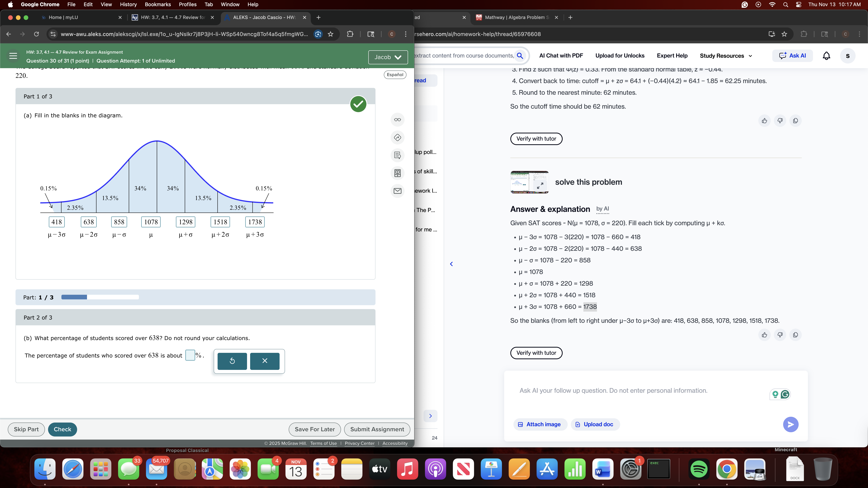The width and height of the screenshot is (868, 488).
Task: Open the reading glasses sidebar tool
Action: [398, 119]
